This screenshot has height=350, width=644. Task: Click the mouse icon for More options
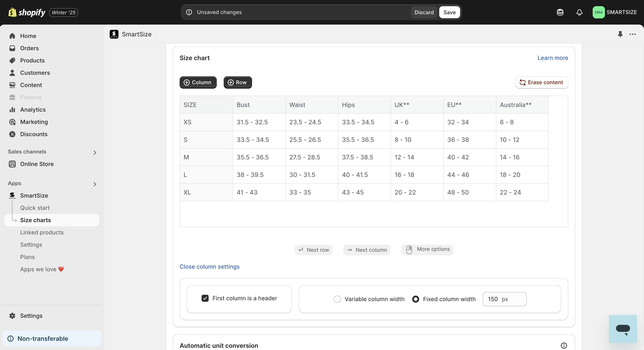coord(409,250)
